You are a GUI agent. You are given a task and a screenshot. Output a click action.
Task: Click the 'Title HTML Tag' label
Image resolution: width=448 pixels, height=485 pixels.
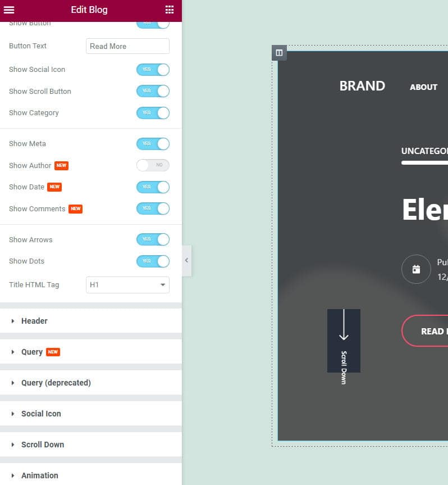34,285
